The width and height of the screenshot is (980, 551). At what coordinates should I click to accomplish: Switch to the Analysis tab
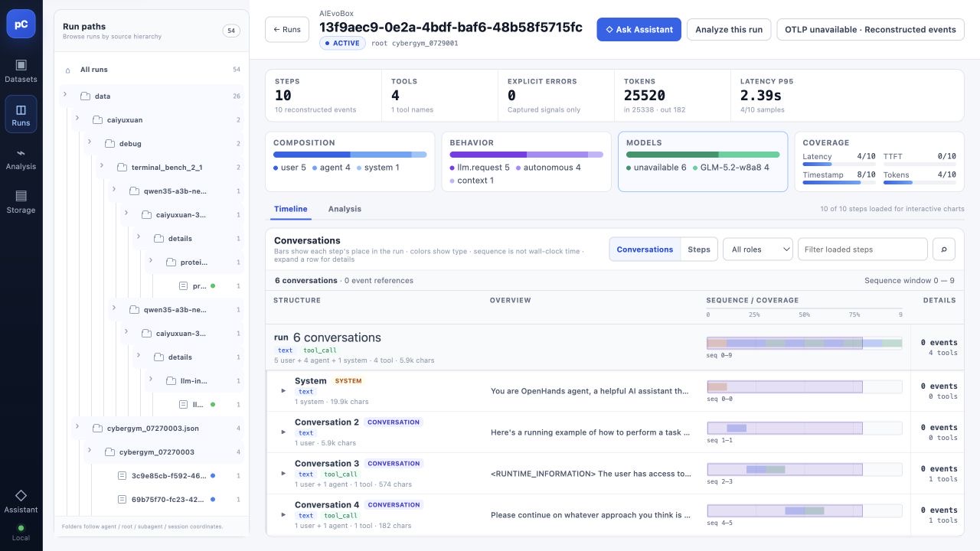pyautogui.click(x=345, y=209)
